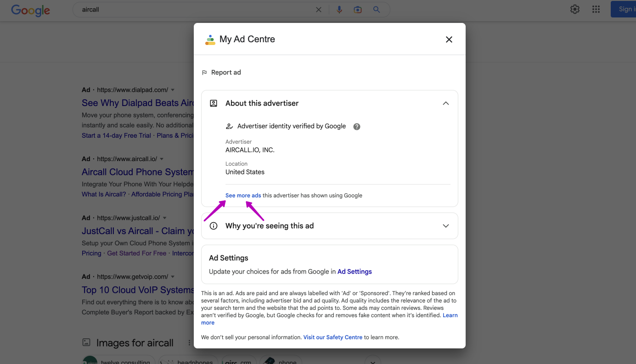Click the magnifier search button

click(377, 10)
